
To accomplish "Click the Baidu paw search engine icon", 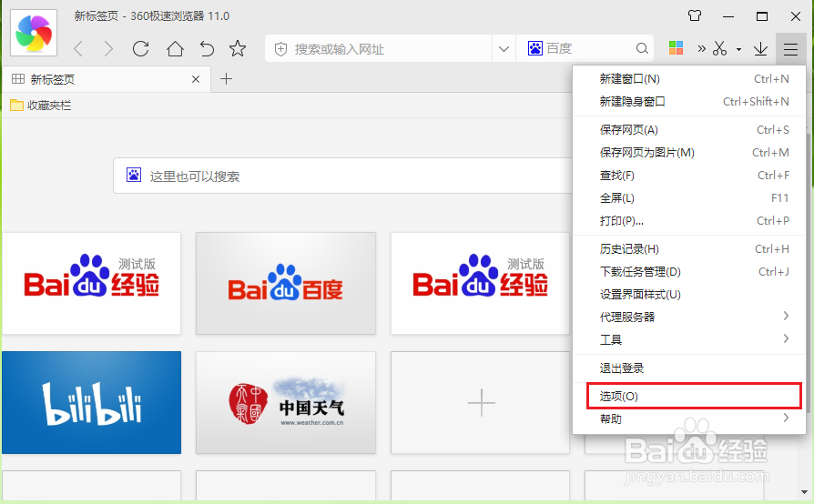I will (534, 48).
